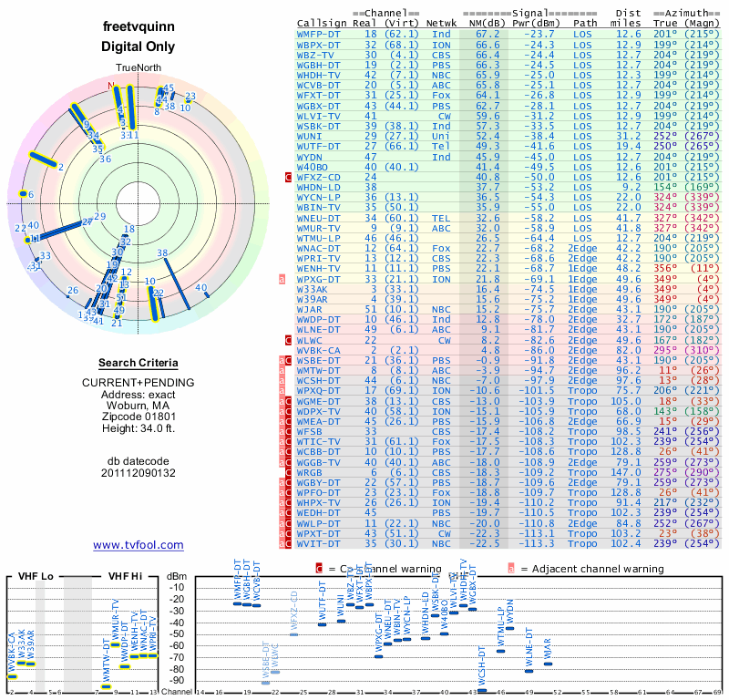Click the channel 38 line on radar plot
Viewport: 729px width, 700px height.
(177, 283)
